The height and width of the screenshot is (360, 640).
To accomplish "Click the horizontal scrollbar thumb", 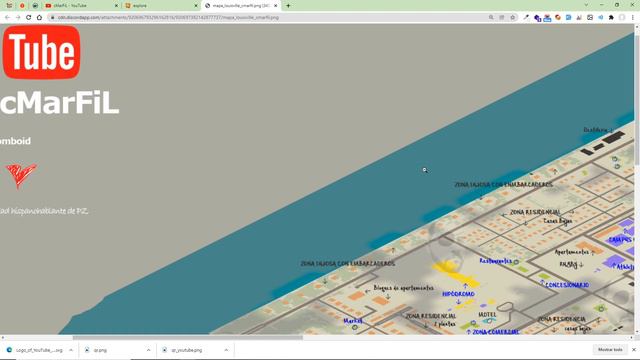I will [188, 338].
